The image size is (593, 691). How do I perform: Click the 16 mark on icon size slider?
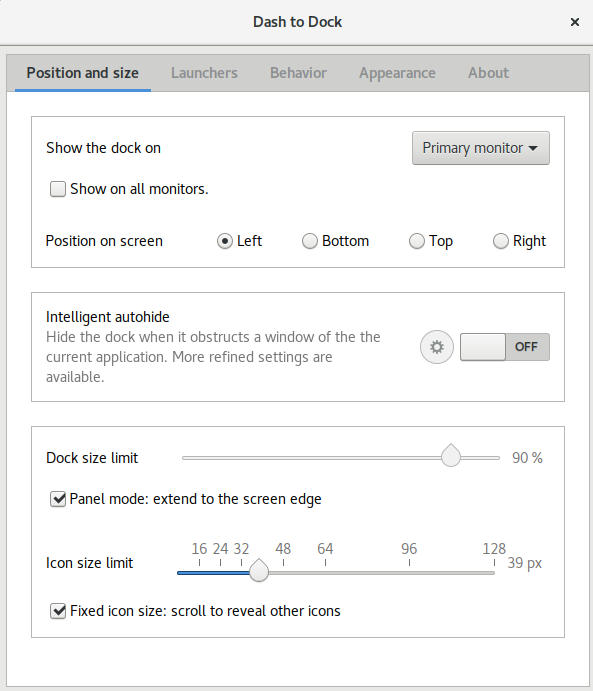(199, 549)
